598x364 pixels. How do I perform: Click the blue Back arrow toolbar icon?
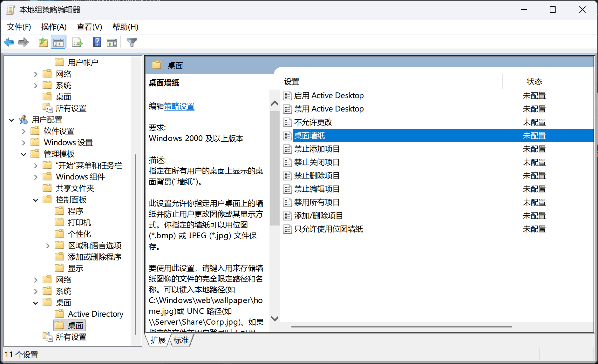pos(9,42)
